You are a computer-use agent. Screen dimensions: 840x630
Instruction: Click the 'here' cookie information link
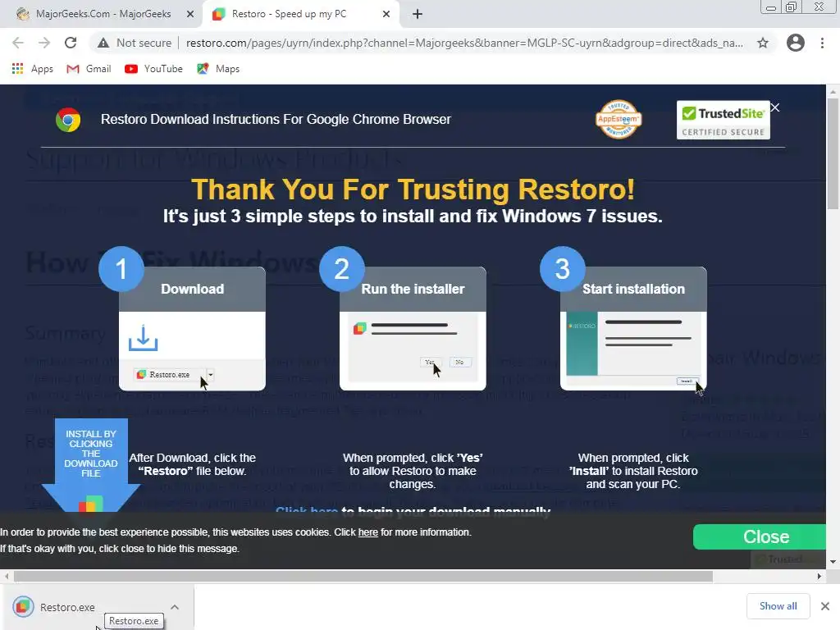tap(368, 532)
